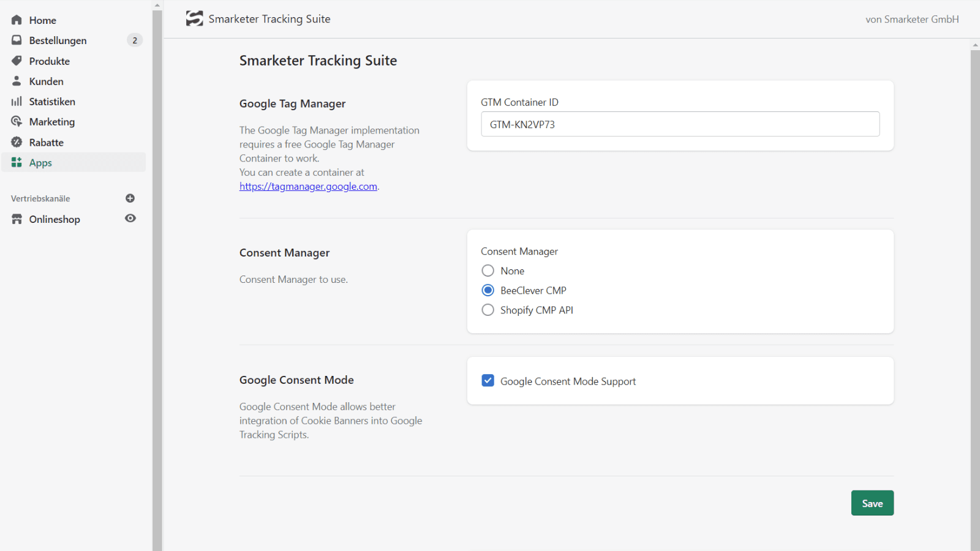The width and height of the screenshot is (980, 551).
Task: Click the Marketing megaphone icon
Action: (17, 121)
